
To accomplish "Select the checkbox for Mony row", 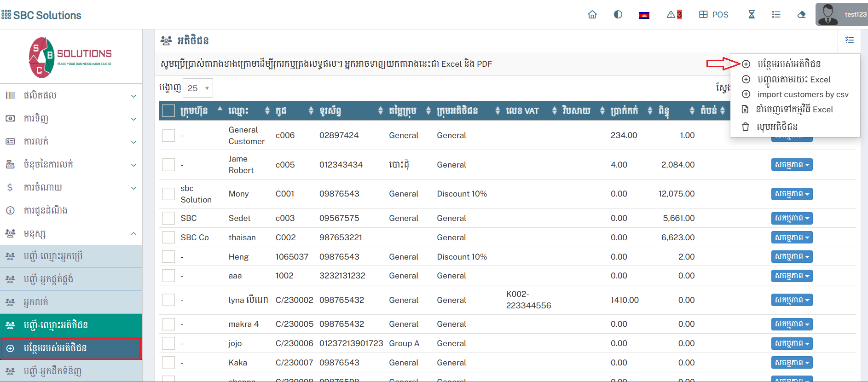I will 168,194.
